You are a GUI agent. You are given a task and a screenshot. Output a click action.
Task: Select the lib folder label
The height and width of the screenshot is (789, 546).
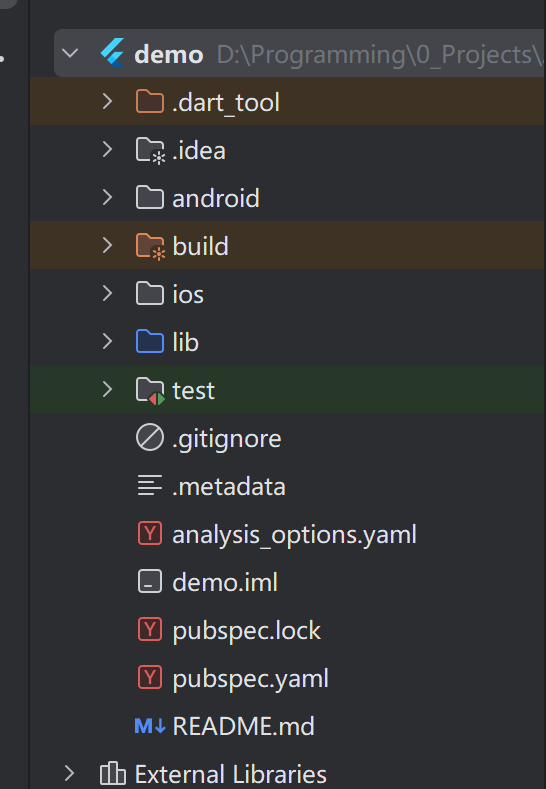[186, 342]
